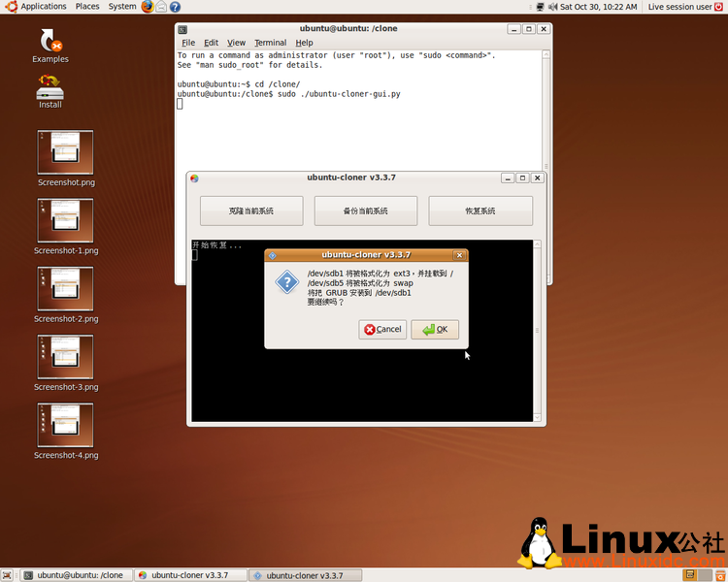
Task: Select the Install desktop icon
Action: coord(50,91)
